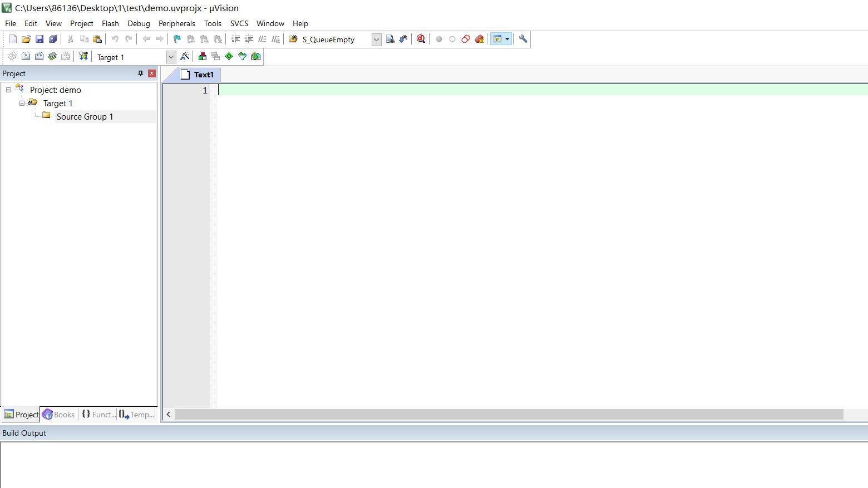Navigate forwards arrow

pyautogui.click(x=160, y=39)
